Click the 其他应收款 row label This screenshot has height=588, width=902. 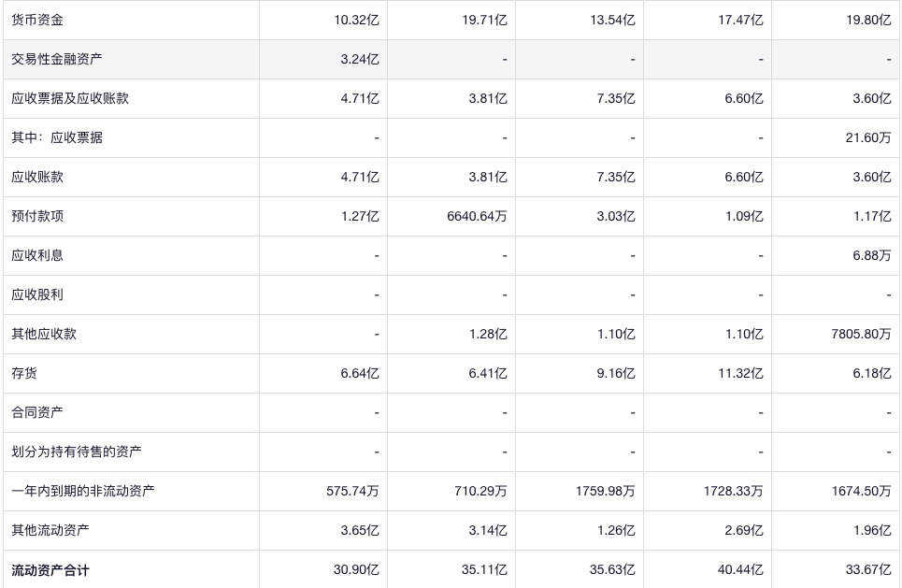pos(44,334)
